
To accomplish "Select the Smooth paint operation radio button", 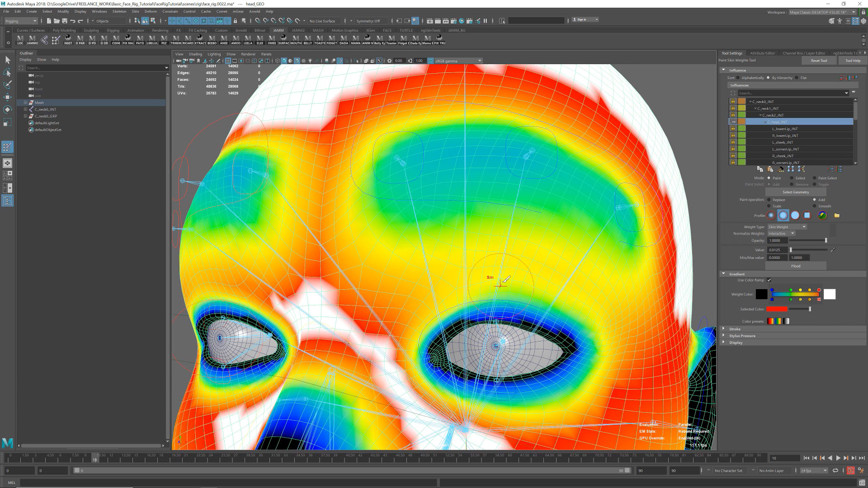I will pos(814,206).
